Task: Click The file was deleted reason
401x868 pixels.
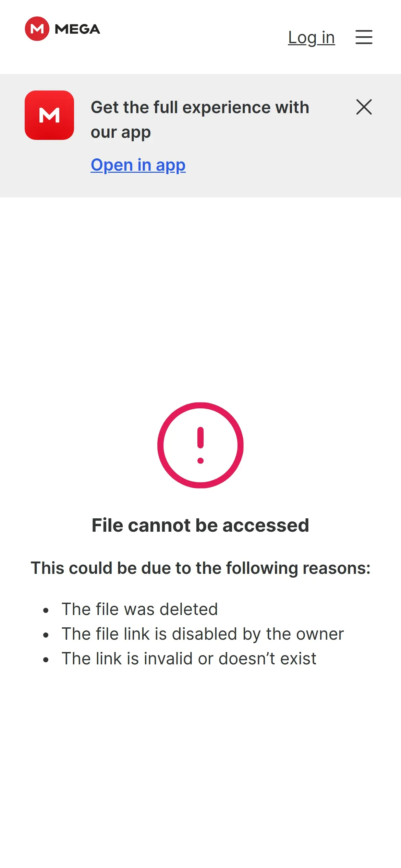Action: coord(140,609)
